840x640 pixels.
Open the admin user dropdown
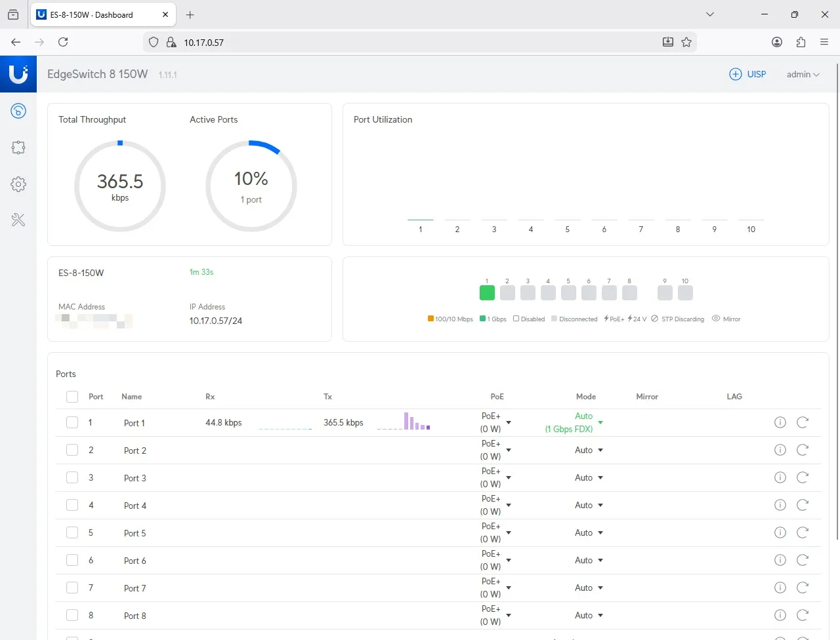pos(803,74)
